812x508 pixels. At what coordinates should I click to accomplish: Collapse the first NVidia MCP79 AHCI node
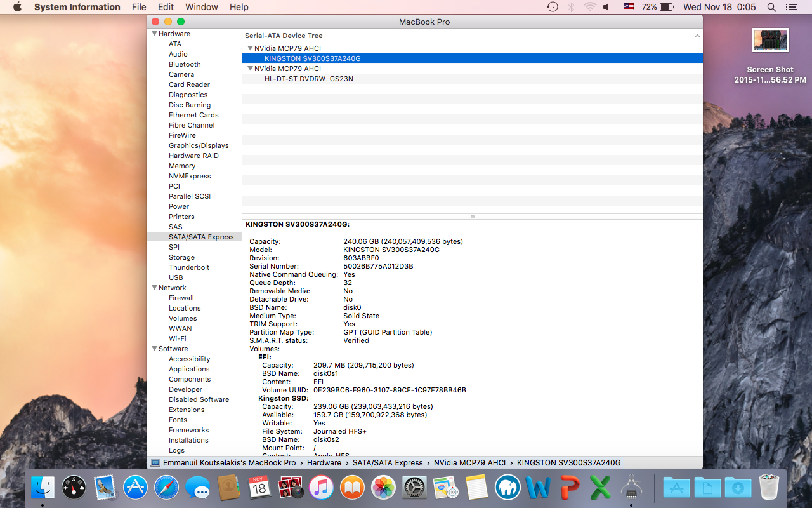click(250, 48)
